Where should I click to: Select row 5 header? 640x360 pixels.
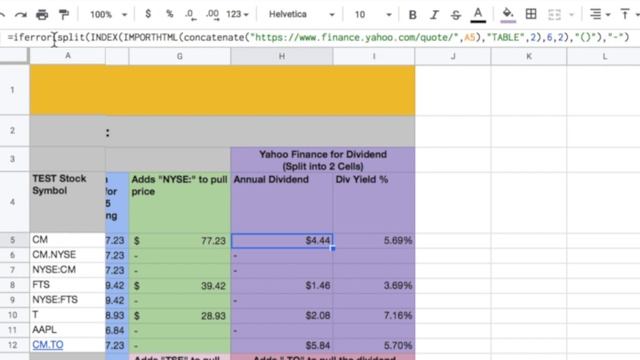[13, 240]
